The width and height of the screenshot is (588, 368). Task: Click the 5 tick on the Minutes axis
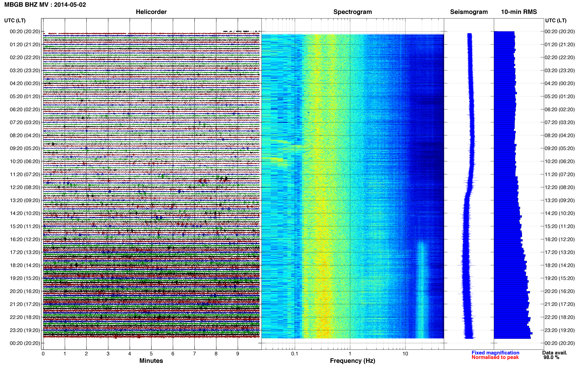pos(151,354)
